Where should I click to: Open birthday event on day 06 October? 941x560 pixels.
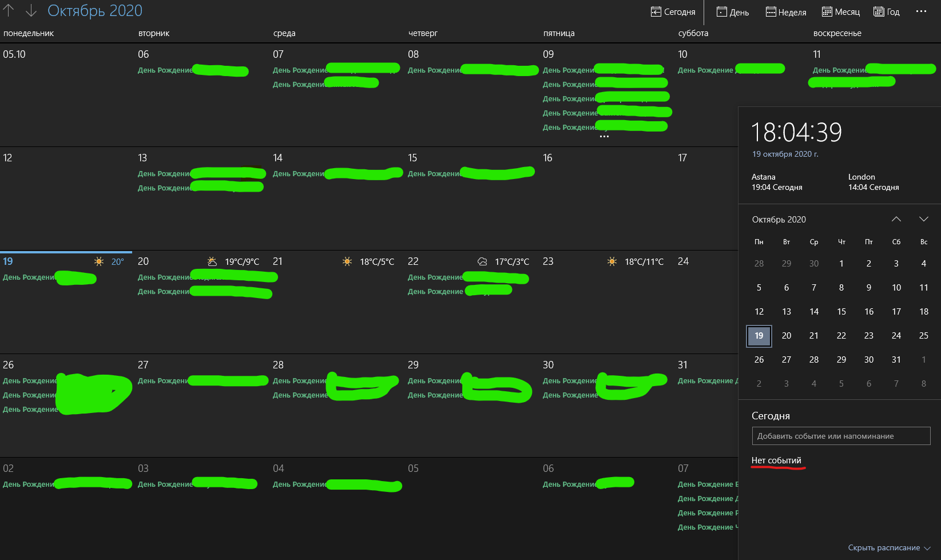[x=193, y=70]
